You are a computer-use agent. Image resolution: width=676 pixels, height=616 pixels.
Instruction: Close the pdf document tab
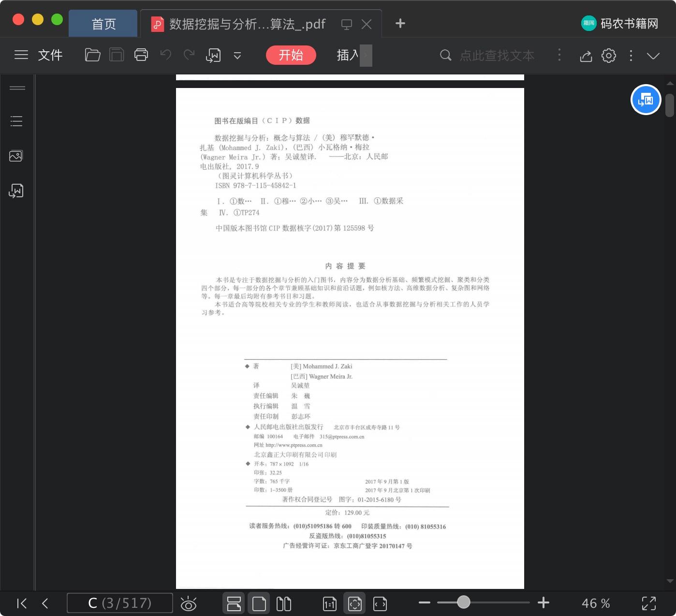pos(367,24)
